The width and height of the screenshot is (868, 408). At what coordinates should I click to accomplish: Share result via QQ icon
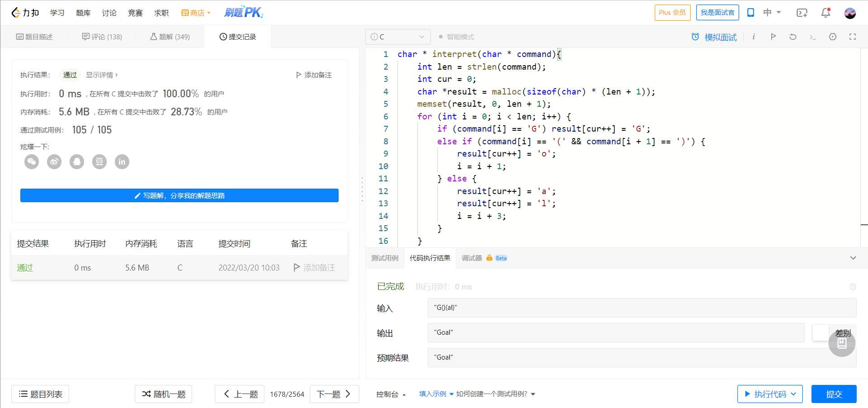pyautogui.click(x=77, y=161)
